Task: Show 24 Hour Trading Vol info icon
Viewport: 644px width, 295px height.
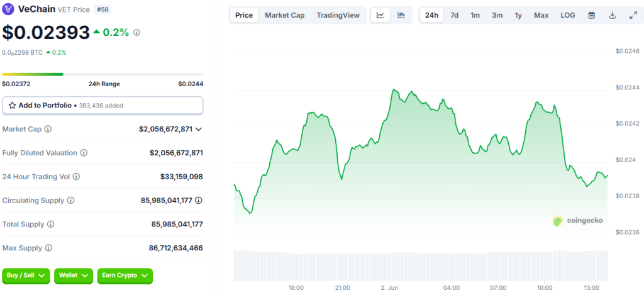Action: click(76, 177)
